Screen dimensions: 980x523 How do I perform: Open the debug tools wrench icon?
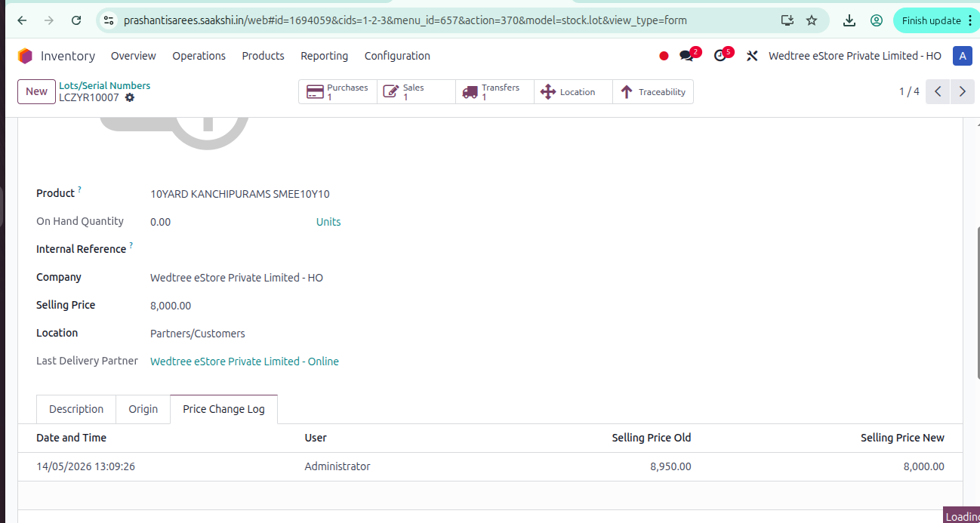coord(752,56)
